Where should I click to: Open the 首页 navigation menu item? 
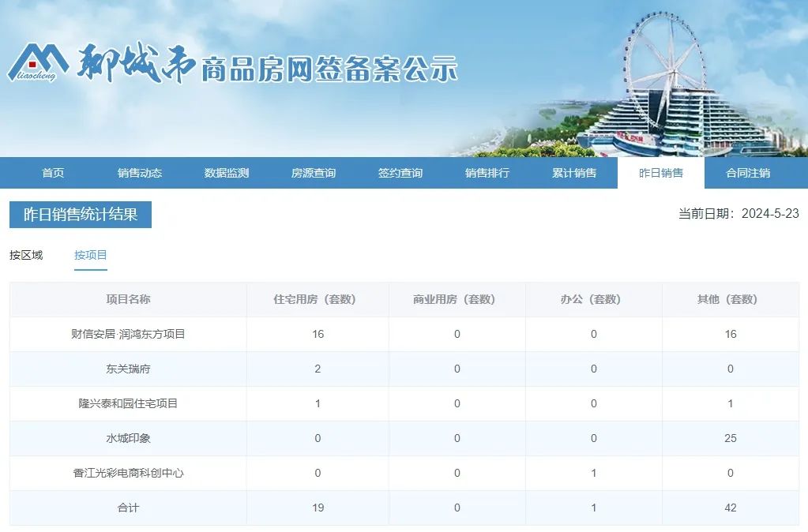click(x=52, y=172)
